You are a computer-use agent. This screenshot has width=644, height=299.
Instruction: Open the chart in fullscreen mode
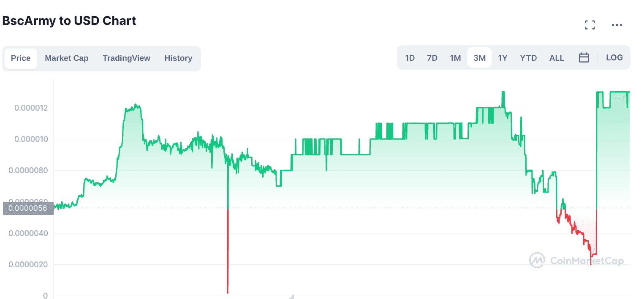click(x=590, y=25)
